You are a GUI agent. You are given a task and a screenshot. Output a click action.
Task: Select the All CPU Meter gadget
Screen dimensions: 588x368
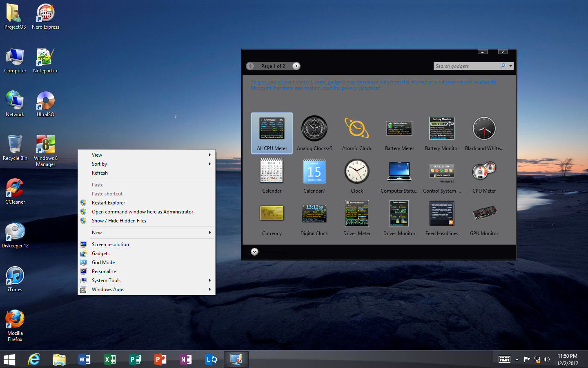272,133
